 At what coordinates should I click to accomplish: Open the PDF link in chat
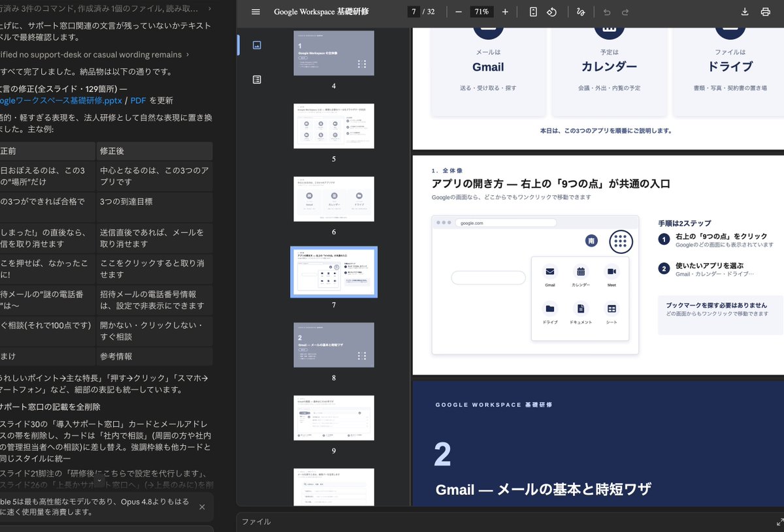(138, 101)
